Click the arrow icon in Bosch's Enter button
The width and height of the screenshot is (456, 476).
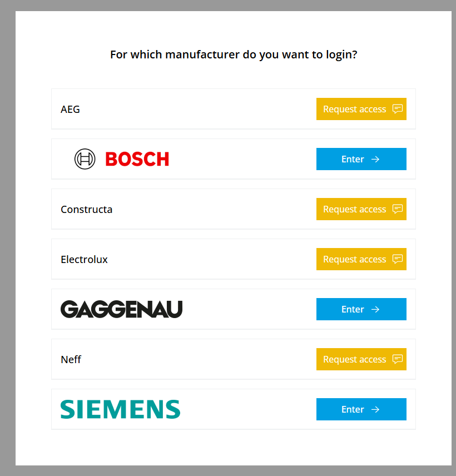(375, 159)
